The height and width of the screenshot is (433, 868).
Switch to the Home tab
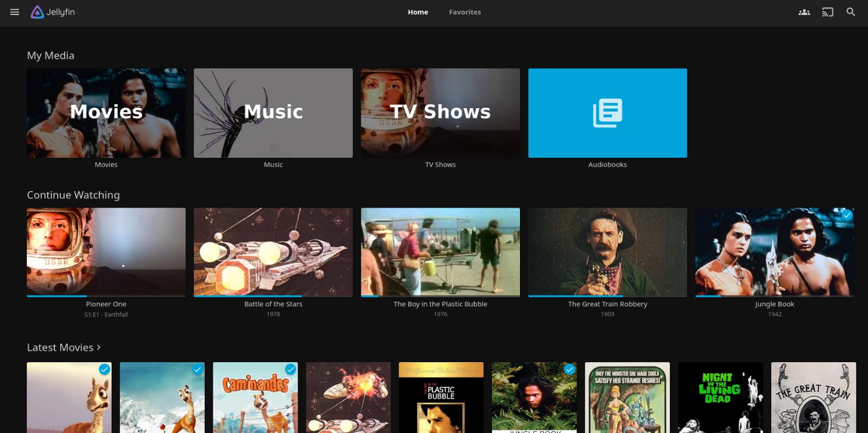pos(418,12)
